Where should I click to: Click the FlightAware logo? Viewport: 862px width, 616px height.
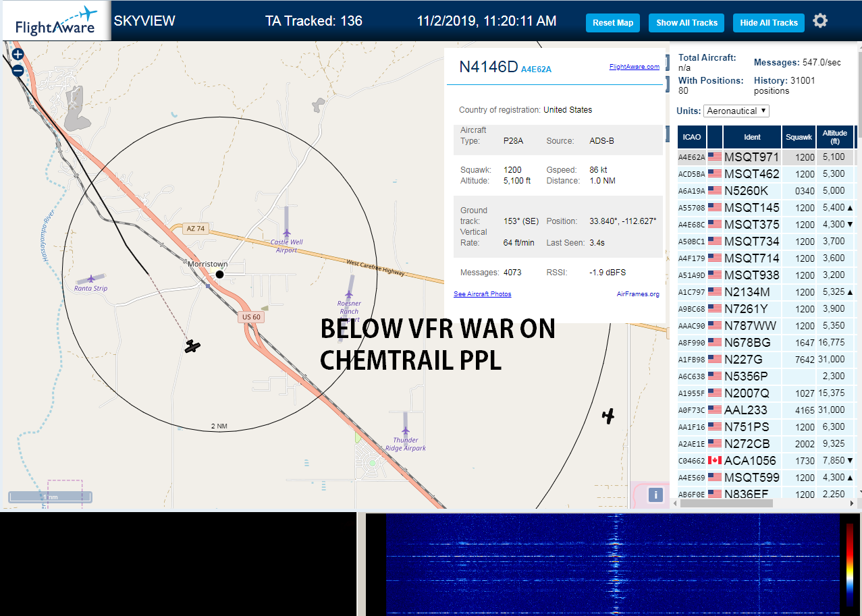pyautogui.click(x=56, y=21)
